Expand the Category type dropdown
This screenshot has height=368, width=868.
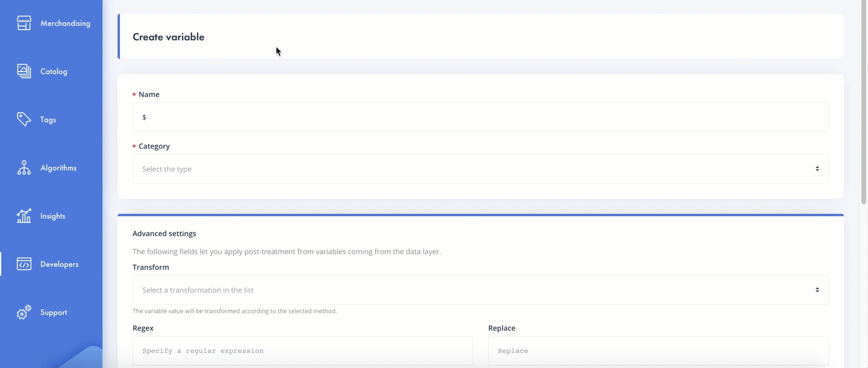point(480,169)
